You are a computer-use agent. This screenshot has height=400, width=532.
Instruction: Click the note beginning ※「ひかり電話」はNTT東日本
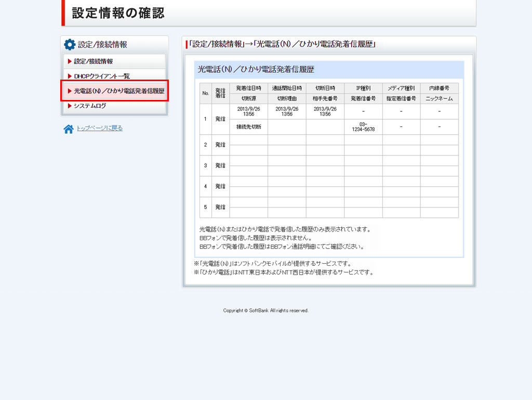284,273
